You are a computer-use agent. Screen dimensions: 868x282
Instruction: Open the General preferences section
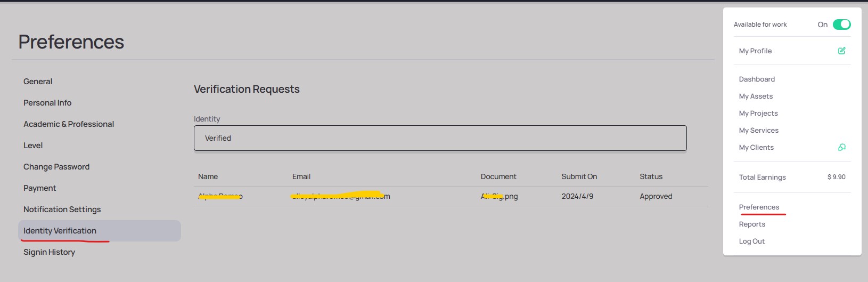38,82
